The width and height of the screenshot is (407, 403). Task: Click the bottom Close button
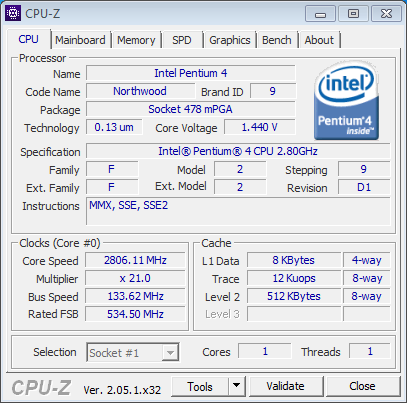(363, 387)
